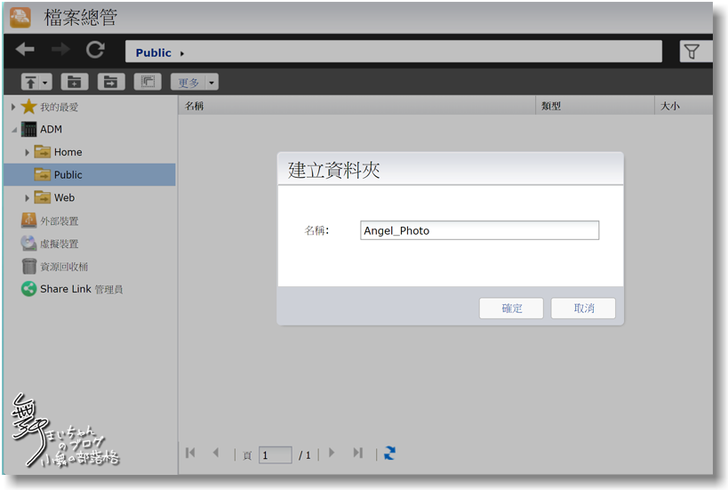This screenshot has width=728, height=490.
Task: Open the Share Link 管理員 item
Action: [x=81, y=289]
